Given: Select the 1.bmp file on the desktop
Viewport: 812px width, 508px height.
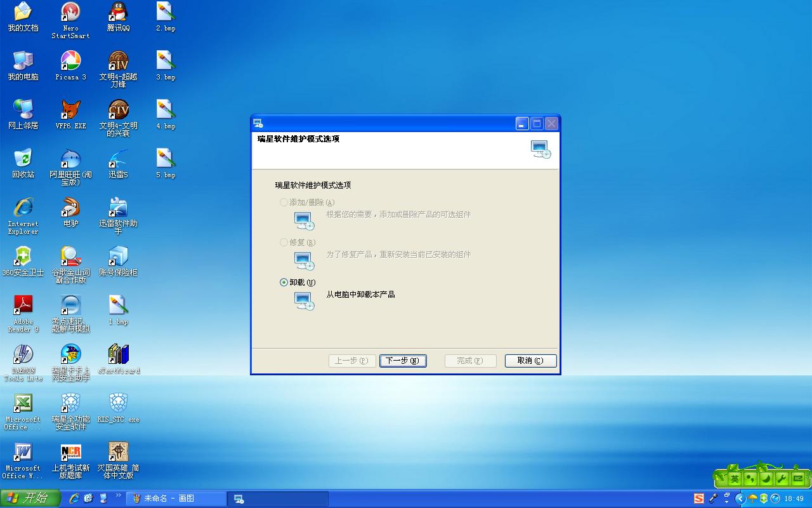Looking at the screenshot, I should [x=118, y=311].
